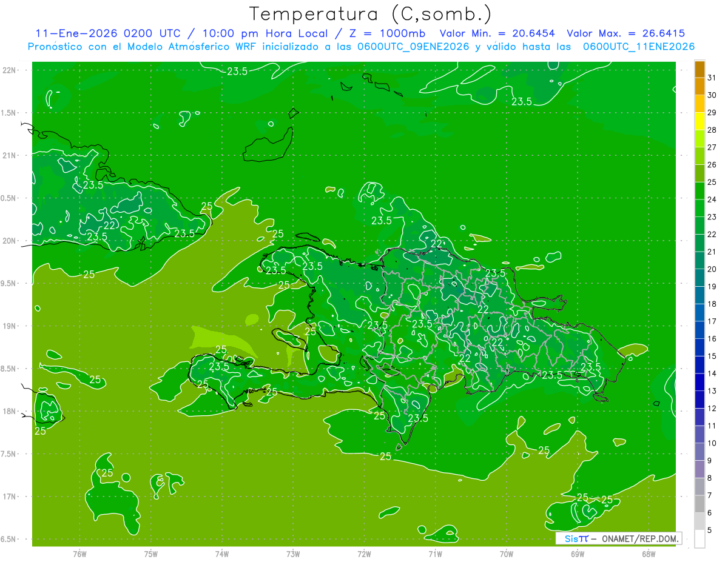Select the "Valor Min. = 20.6454" readout

(497, 33)
